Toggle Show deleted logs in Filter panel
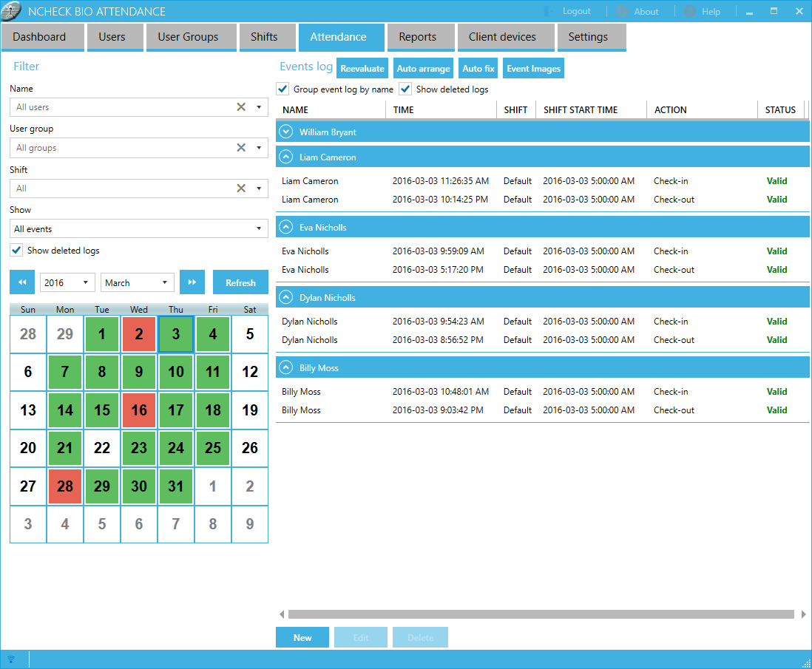The image size is (812, 669). (16, 250)
